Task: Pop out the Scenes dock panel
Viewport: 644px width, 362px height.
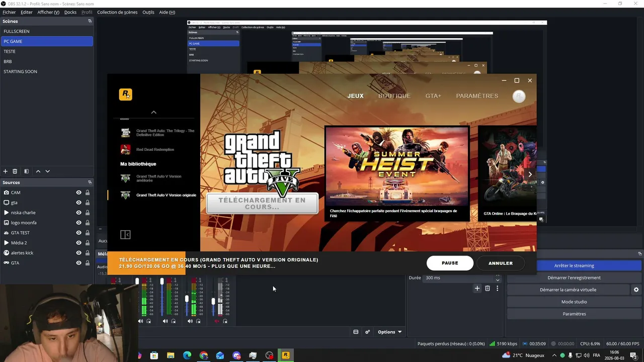Action: 90,21
